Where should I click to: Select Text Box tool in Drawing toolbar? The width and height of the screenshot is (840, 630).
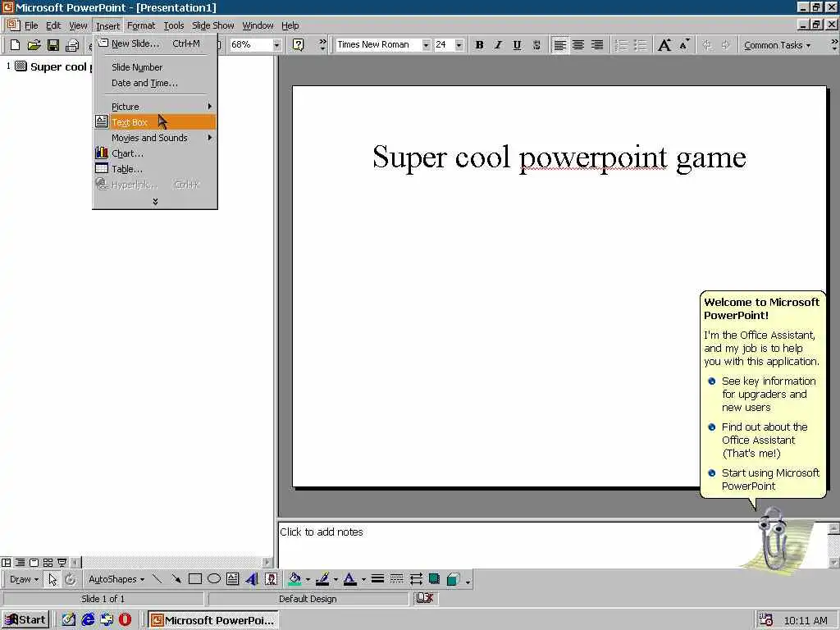coord(232,579)
